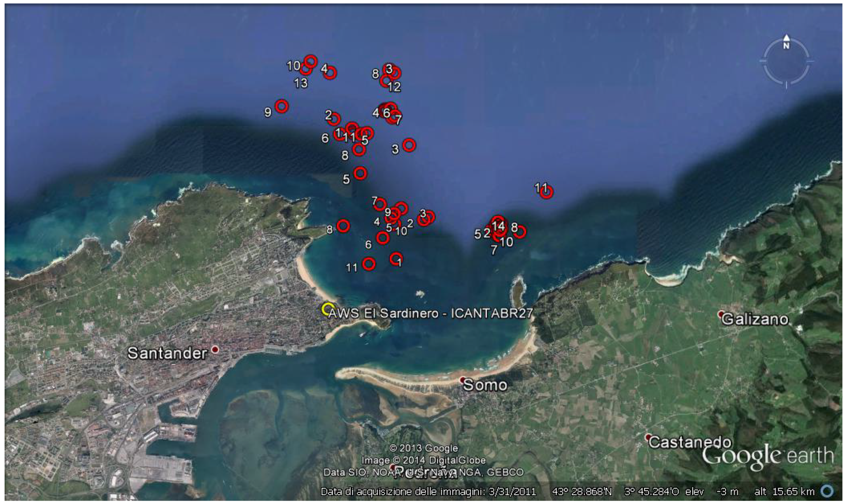Click the red marker beside label 12
845x504 pixels.
tap(386, 81)
